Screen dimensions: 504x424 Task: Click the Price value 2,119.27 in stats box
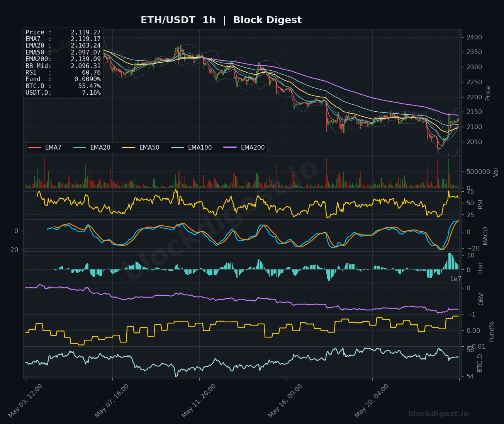[x=86, y=32]
